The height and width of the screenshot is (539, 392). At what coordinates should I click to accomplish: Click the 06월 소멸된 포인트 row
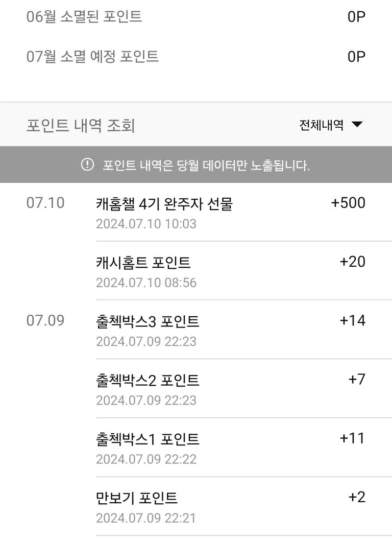point(196,16)
